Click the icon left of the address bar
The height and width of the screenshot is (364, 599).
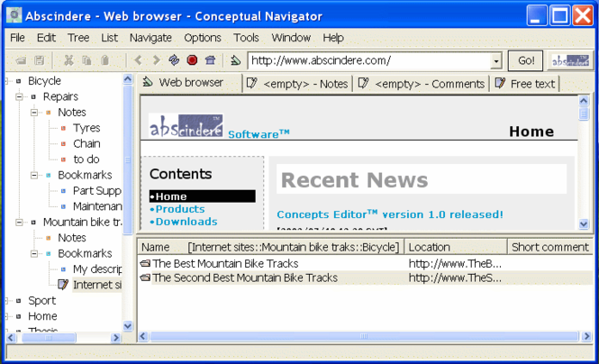[x=235, y=60]
